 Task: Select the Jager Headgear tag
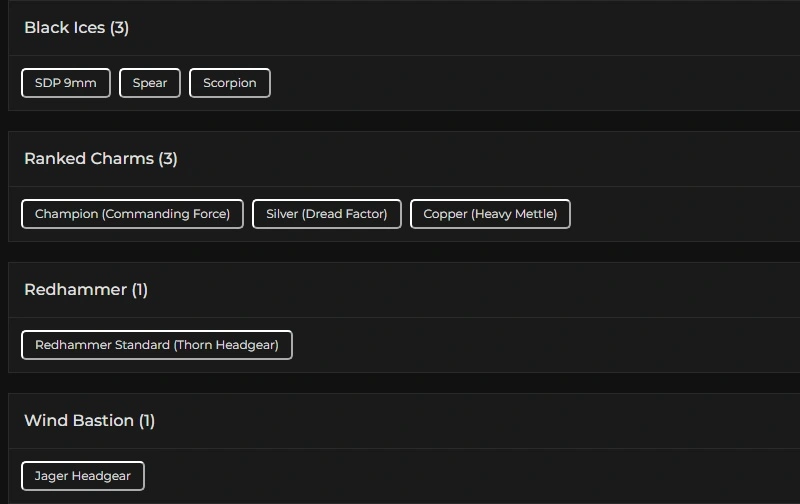pyautogui.click(x=83, y=476)
